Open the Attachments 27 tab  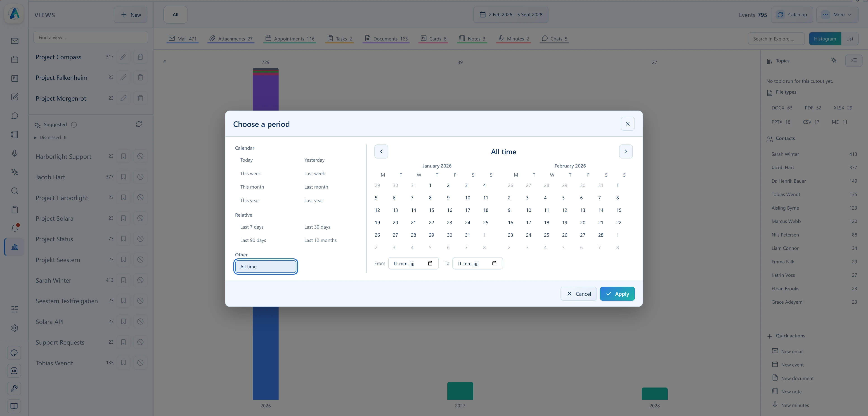pyautogui.click(x=231, y=39)
